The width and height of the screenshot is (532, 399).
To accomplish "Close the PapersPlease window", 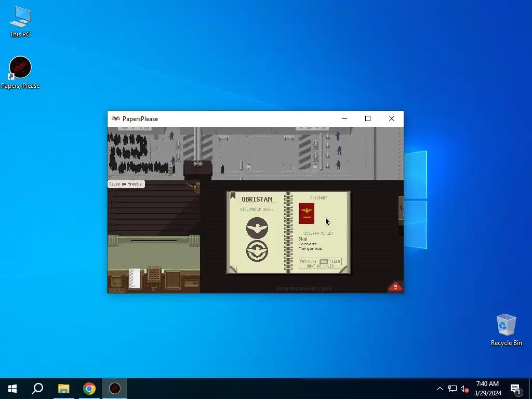I will click(x=392, y=118).
